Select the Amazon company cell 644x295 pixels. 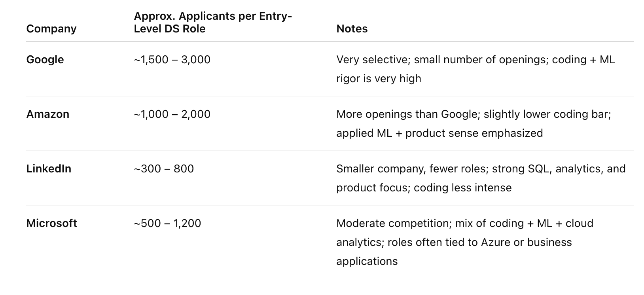click(x=48, y=114)
